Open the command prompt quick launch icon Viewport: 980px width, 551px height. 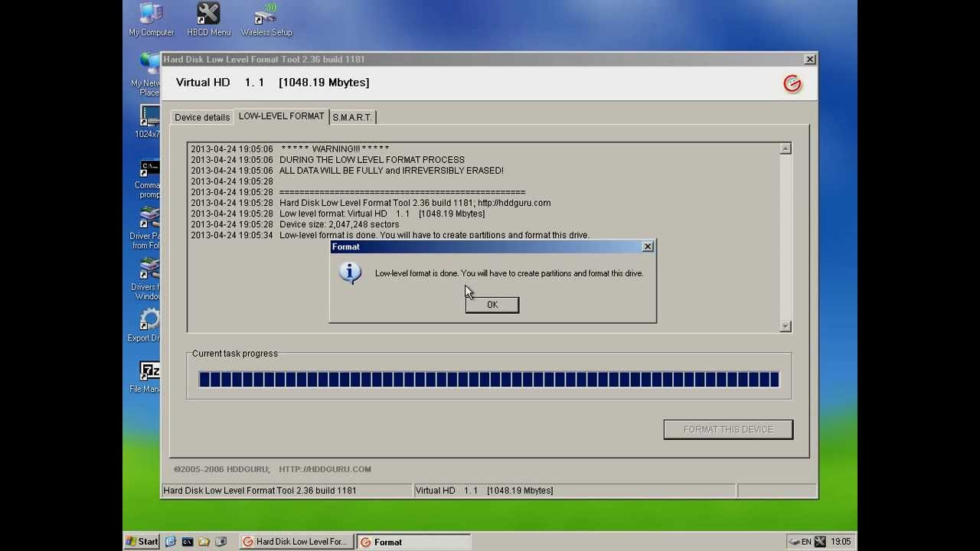(x=187, y=542)
